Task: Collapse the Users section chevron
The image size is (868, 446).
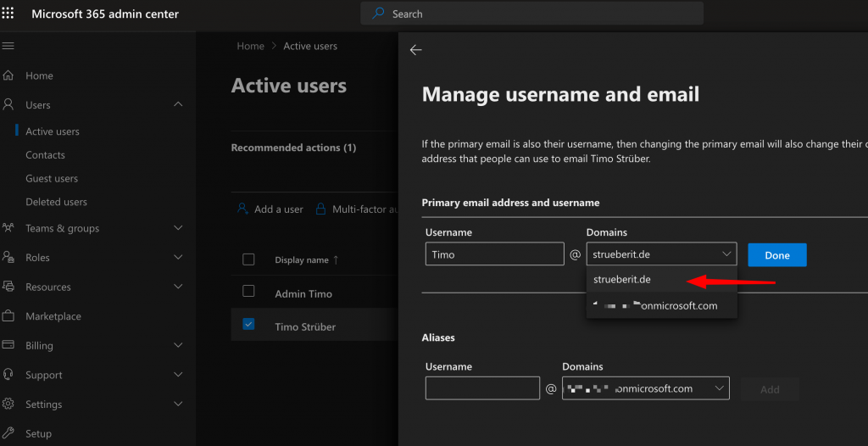Action: (178, 104)
